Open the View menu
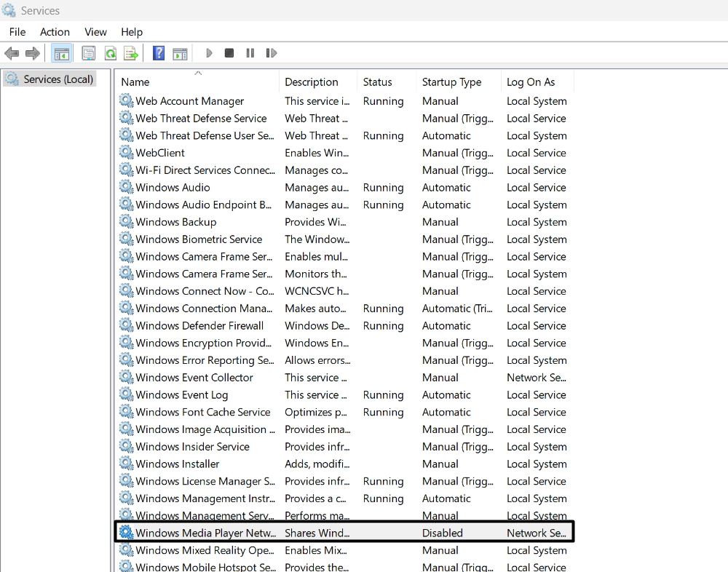Image resolution: width=728 pixels, height=572 pixels. point(95,32)
